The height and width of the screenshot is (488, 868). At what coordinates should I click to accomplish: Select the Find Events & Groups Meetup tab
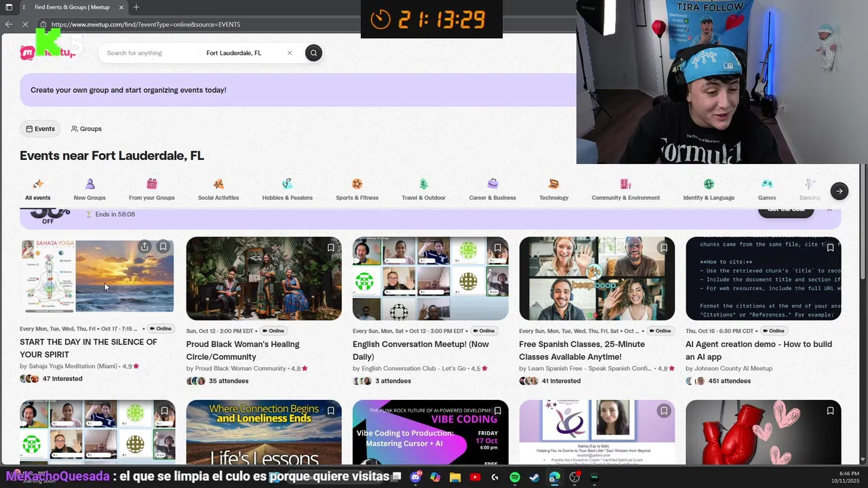[72, 7]
